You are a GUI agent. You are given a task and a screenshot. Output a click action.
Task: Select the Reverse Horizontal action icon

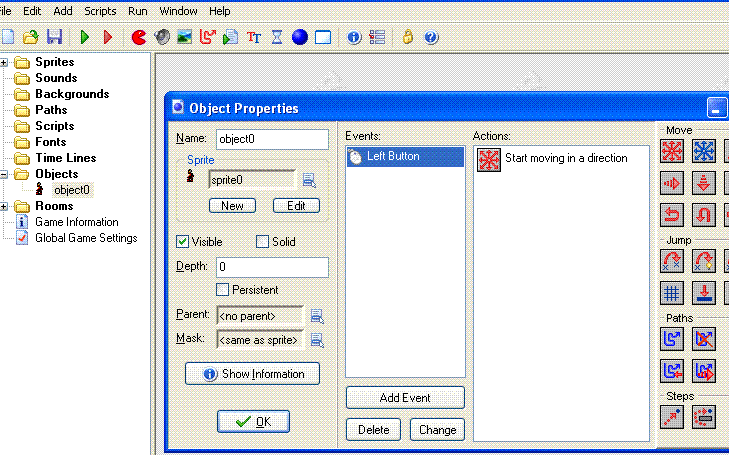[x=672, y=215]
